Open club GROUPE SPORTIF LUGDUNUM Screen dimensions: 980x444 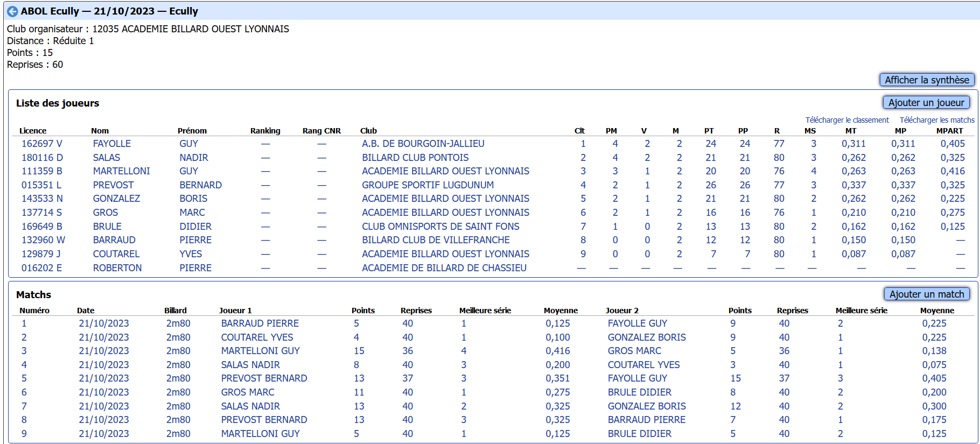[428, 185]
